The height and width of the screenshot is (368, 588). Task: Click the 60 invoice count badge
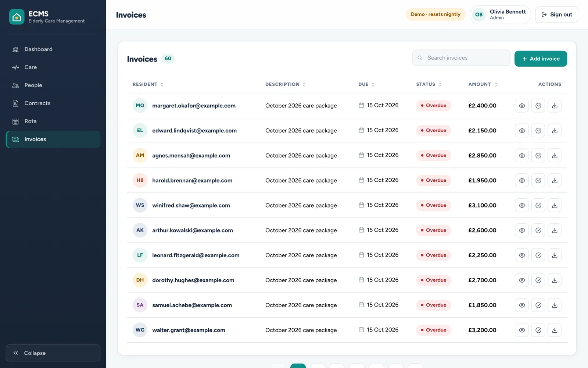pos(168,59)
